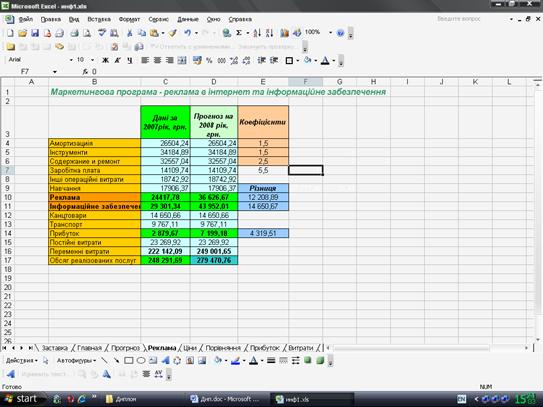Click the Save icon in toolbar
Image resolution: width=543 pixels, height=407 pixels.
point(35,33)
